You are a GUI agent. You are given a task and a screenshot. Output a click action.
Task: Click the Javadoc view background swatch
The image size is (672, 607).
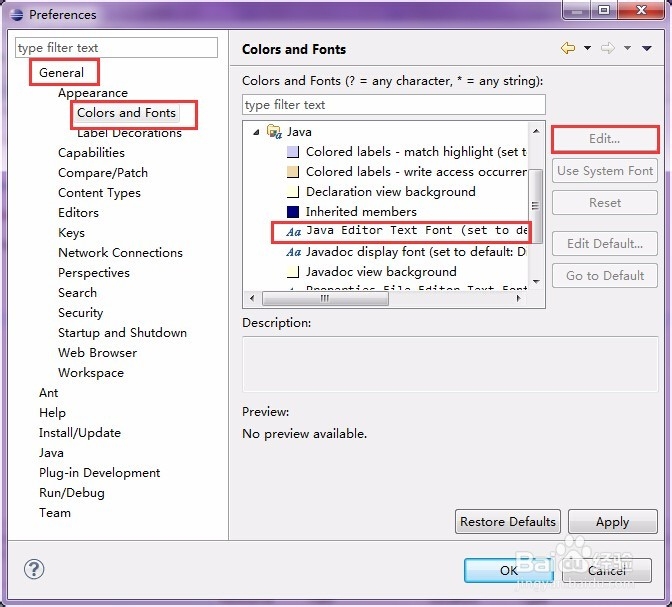(x=293, y=272)
